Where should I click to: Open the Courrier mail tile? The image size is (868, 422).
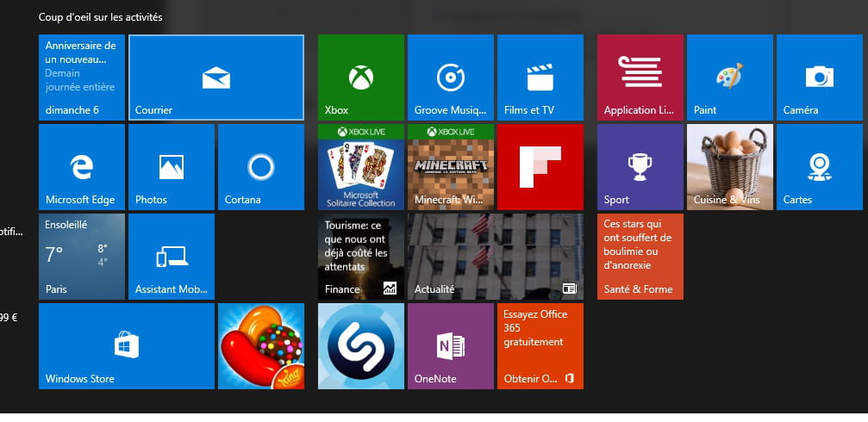(216, 78)
